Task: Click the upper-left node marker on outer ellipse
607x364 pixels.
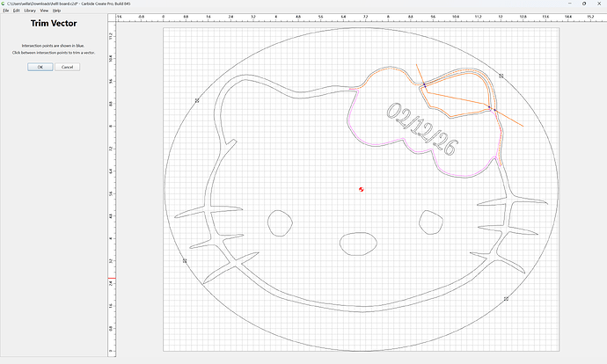Action: (x=197, y=100)
